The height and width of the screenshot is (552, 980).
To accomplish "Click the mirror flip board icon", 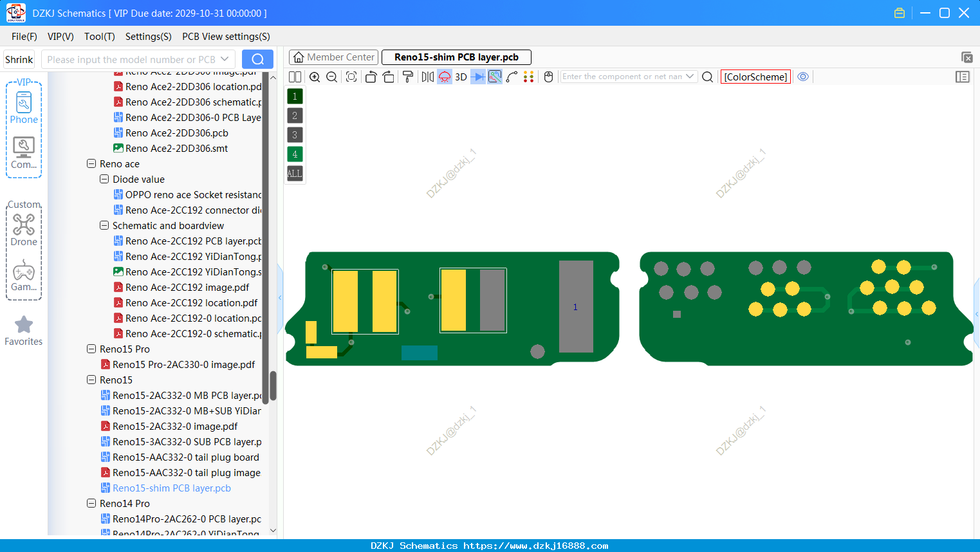I will point(427,77).
